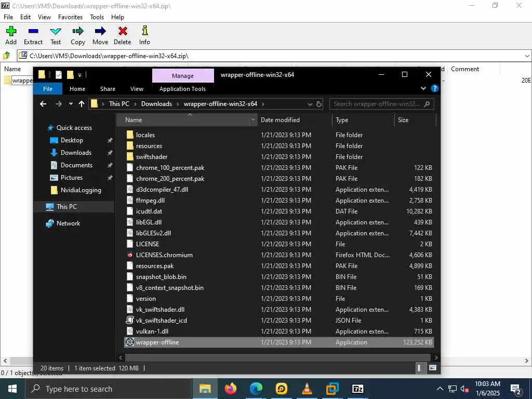Sort by Size column header
This screenshot has height=399, width=532.
click(403, 120)
